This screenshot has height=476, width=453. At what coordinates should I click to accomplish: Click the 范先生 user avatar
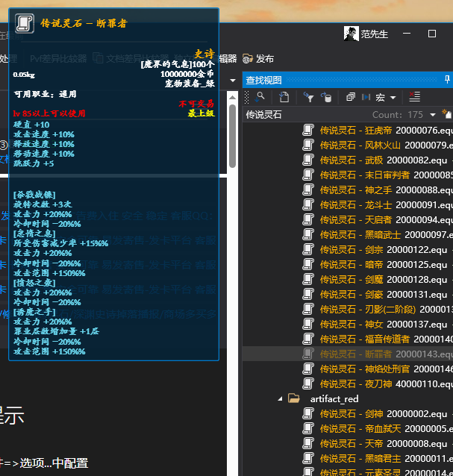350,34
